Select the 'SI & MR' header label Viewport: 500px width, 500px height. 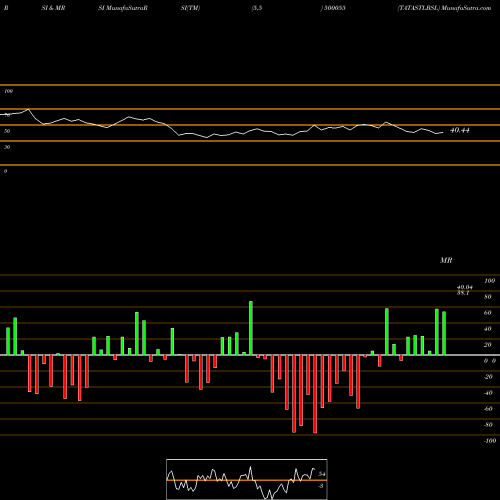pyautogui.click(x=53, y=8)
